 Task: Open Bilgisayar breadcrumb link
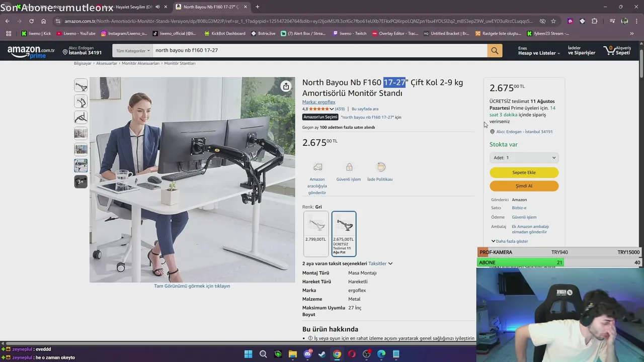point(83,63)
